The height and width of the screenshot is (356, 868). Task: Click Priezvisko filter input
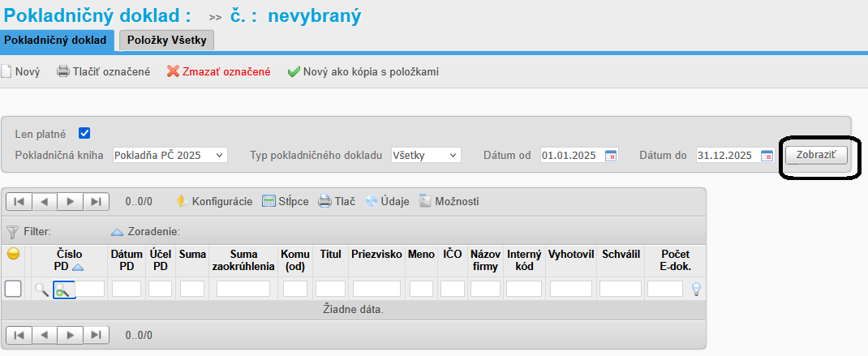[x=377, y=289]
